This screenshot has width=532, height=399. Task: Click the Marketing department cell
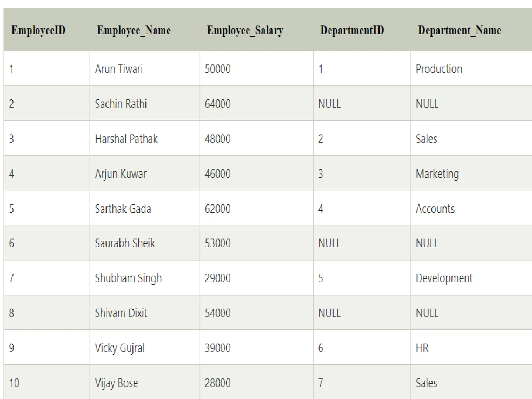pyautogui.click(x=437, y=174)
